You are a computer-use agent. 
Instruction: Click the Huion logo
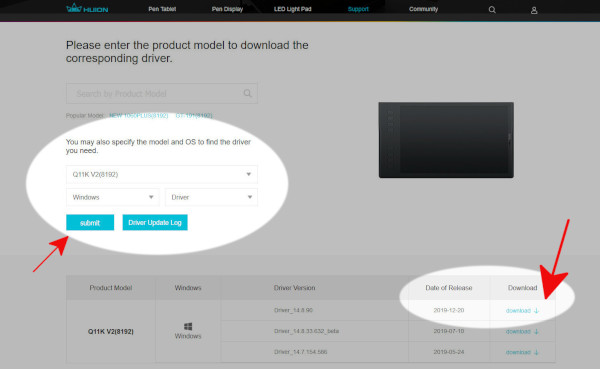click(87, 8)
